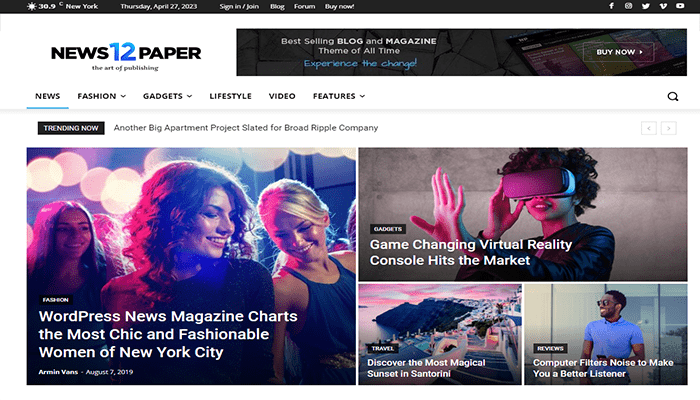Show previous trending story arrow
The height and width of the screenshot is (400, 700).
click(x=649, y=128)
